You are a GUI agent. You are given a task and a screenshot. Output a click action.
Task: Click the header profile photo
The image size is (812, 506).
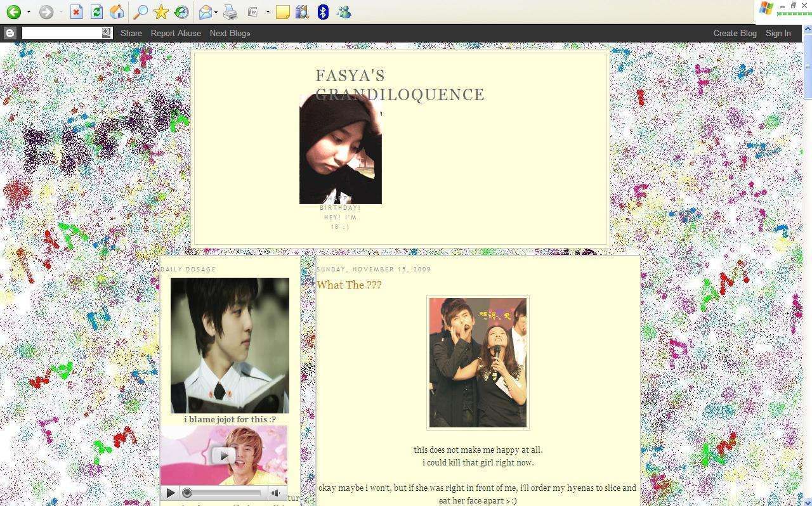click(341, 149)
